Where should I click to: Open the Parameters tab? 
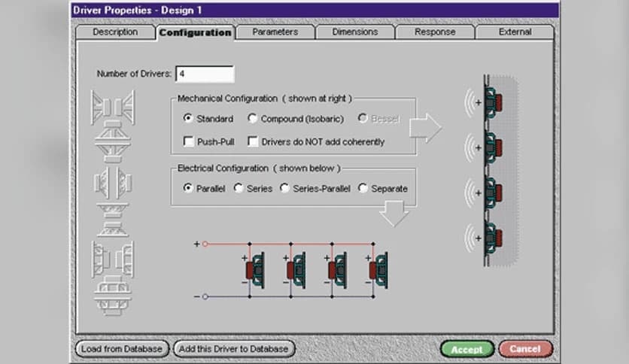[275, 32]
